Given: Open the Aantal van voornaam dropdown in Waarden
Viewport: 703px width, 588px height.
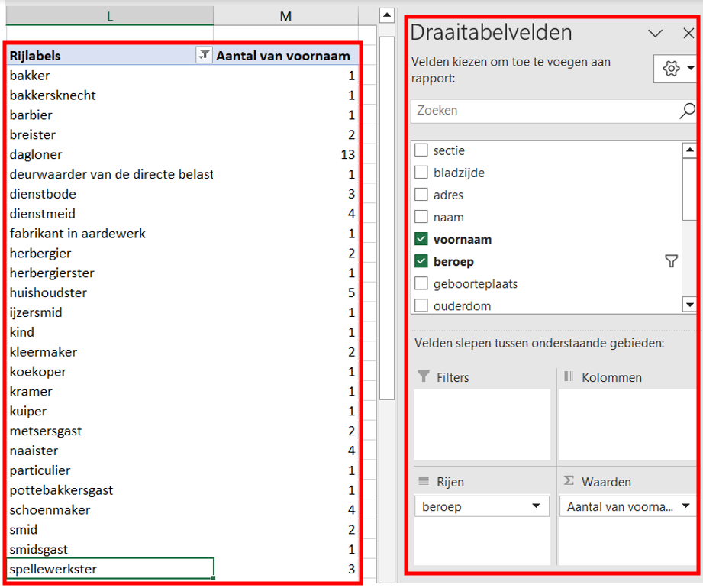Looking at the screenshot, I should [x=685, y=506].
